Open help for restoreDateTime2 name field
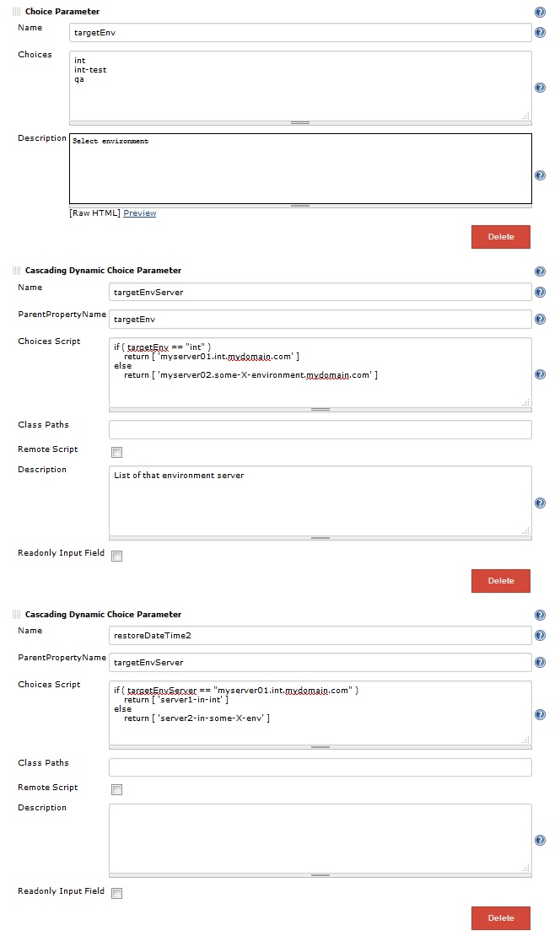560x936 pixels. pyautogui.click(x=540, y=635)
